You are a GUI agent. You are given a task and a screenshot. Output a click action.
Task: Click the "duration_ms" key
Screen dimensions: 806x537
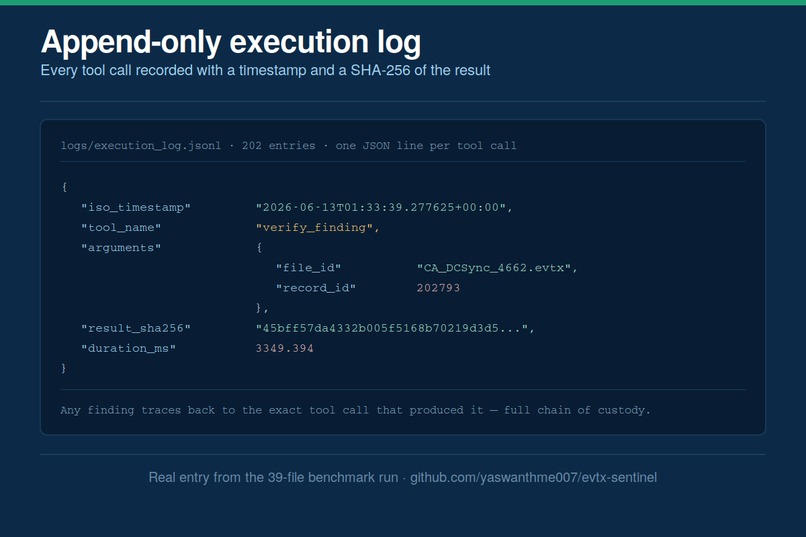coord(129,348)
